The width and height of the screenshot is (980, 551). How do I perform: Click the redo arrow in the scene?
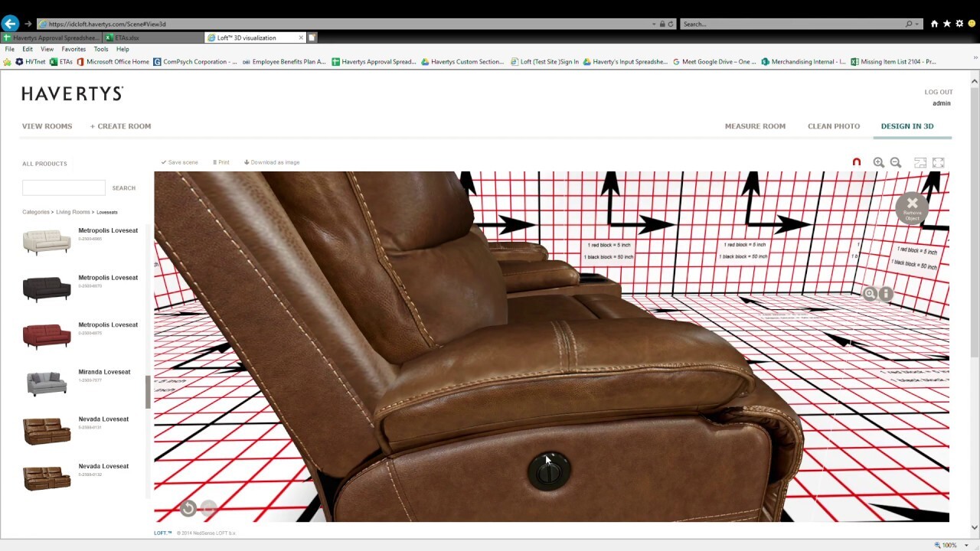coord(208,508)
